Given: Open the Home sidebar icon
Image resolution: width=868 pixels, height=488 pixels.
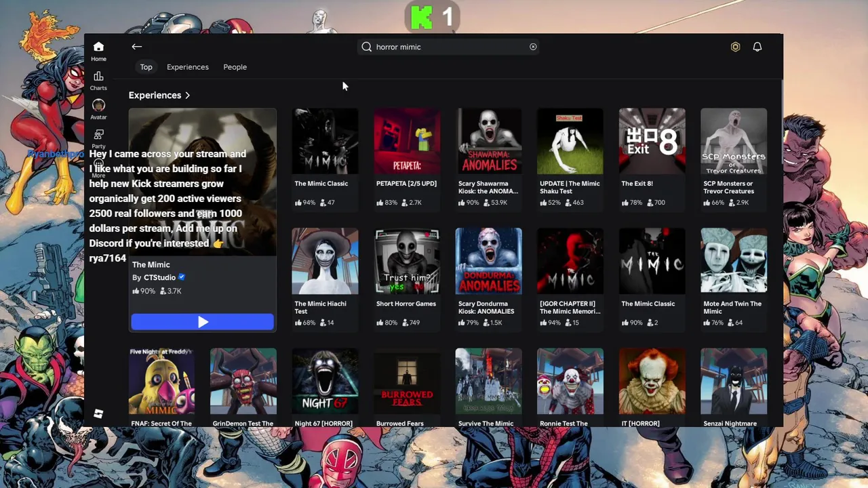Looking at the screenshot, I should [98, 47].
